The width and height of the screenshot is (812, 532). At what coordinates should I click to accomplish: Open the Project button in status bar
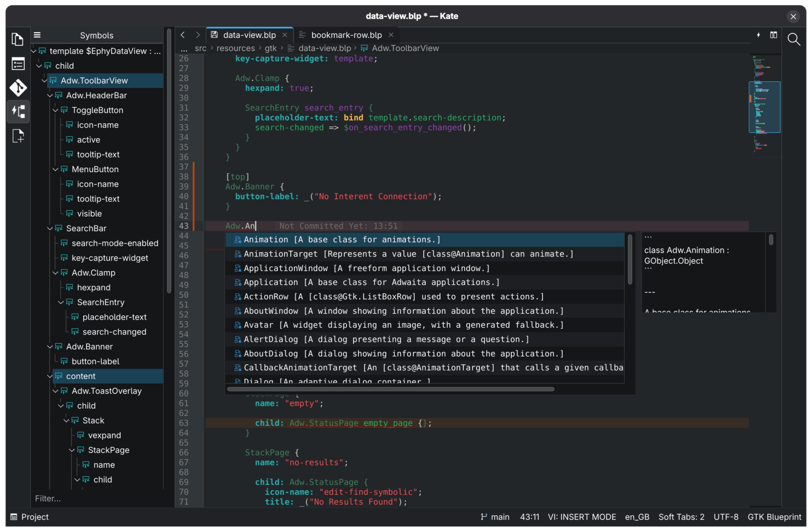coord(30,517)
